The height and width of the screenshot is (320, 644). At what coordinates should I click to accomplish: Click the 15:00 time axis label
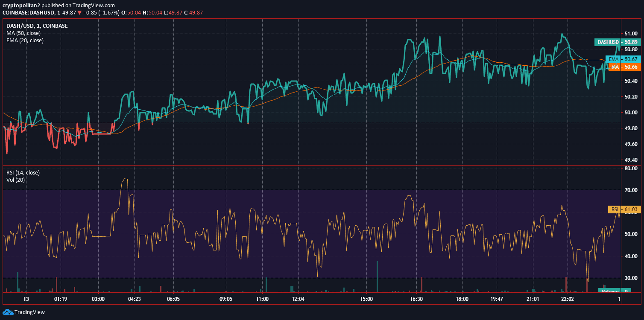366,299
